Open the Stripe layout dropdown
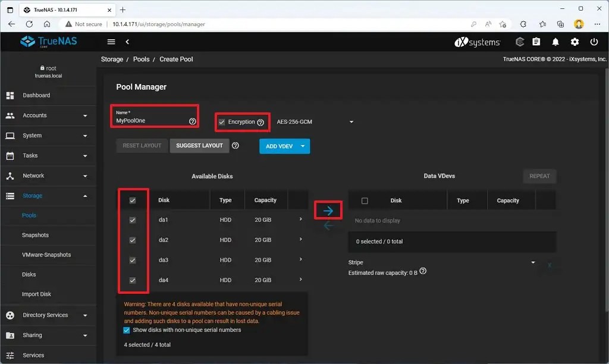Image resolution: width=609 pixels, height=364 pixels. pyautogui.click(x=532, y=262)
